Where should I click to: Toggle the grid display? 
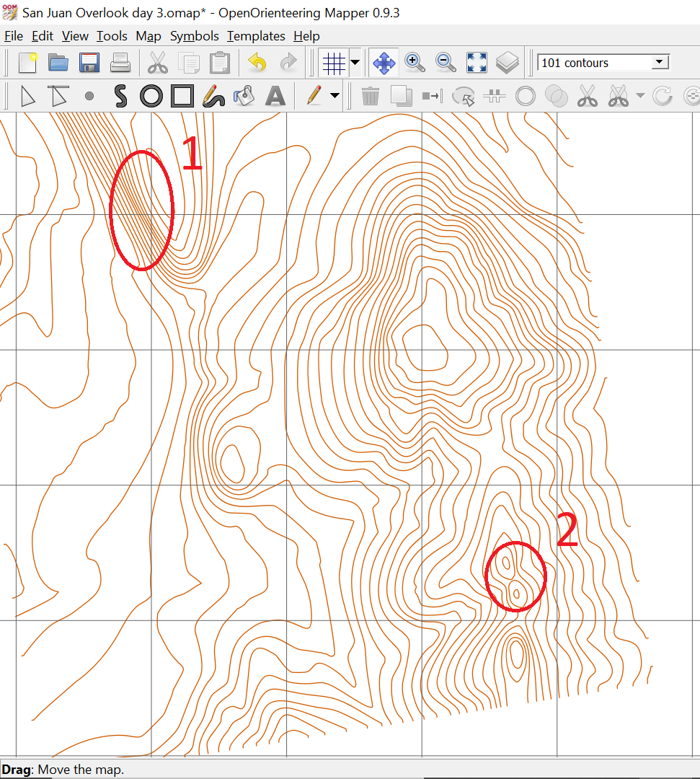pos(333,63)
